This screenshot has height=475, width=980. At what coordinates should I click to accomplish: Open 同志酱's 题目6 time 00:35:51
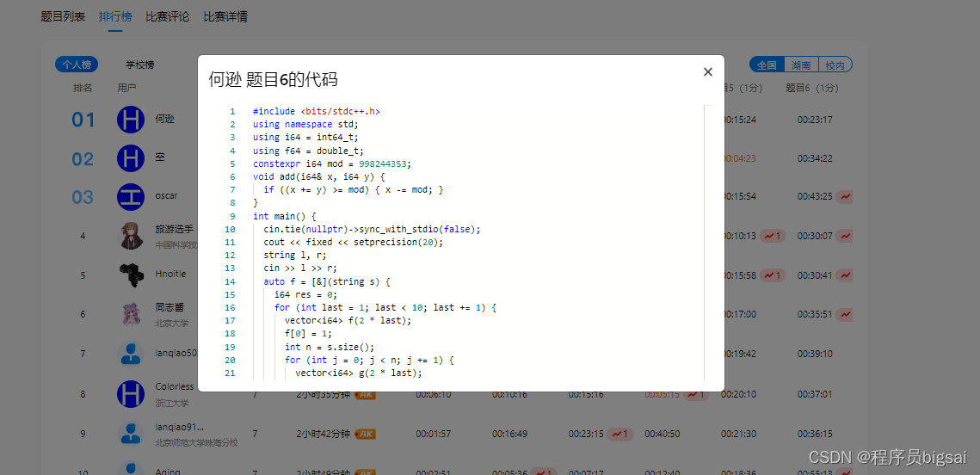pos(815,314)
